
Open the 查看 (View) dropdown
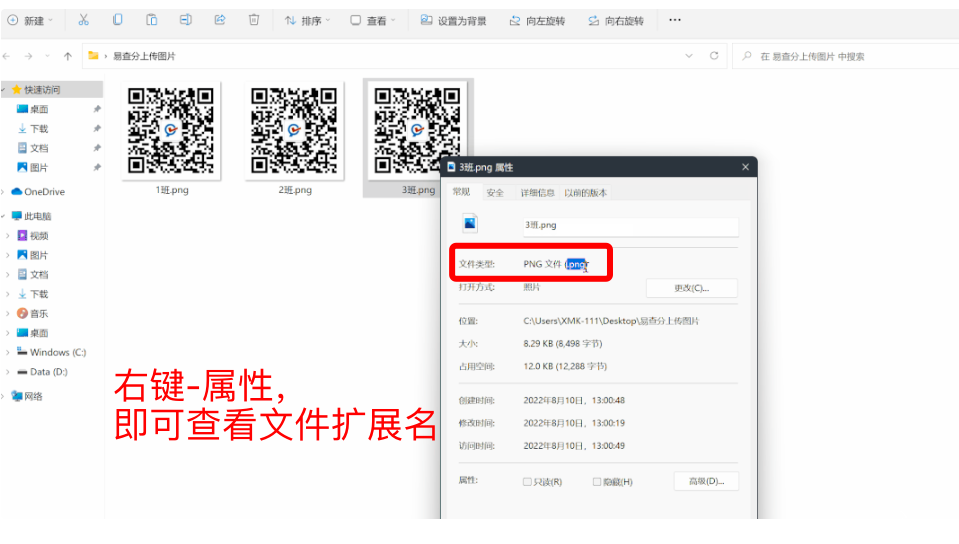coord(372,21)
